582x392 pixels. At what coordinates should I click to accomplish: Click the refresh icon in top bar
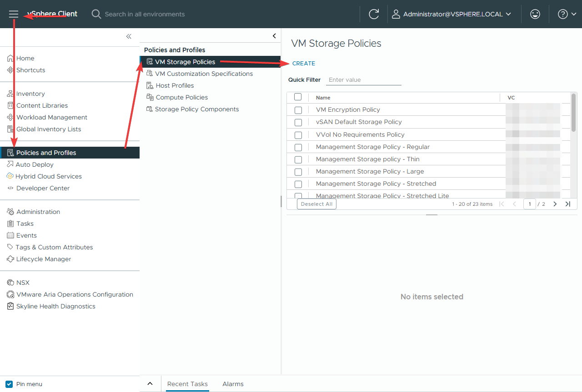coord(374,14)
